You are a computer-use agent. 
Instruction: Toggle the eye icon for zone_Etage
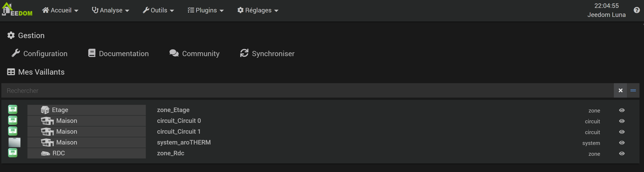[x=622, y=110]
